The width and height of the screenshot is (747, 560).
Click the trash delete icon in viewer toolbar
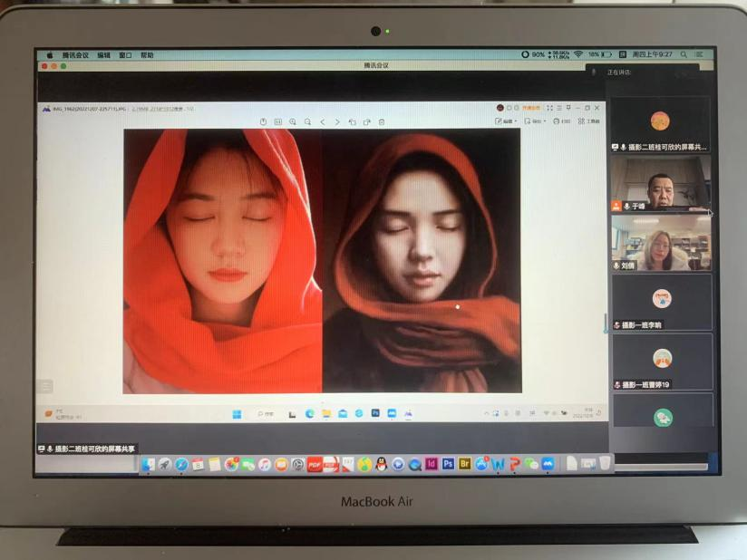(x=382, y=121)
